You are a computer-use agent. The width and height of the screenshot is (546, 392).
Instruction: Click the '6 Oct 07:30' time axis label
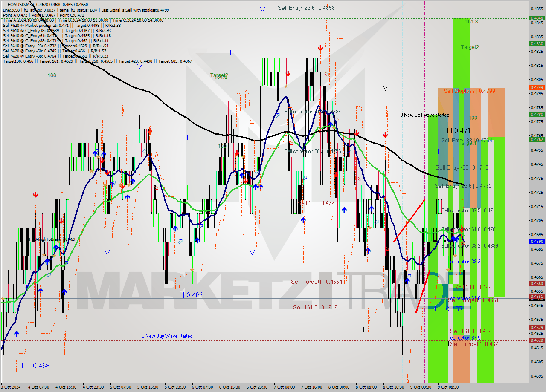coord(202,387)
